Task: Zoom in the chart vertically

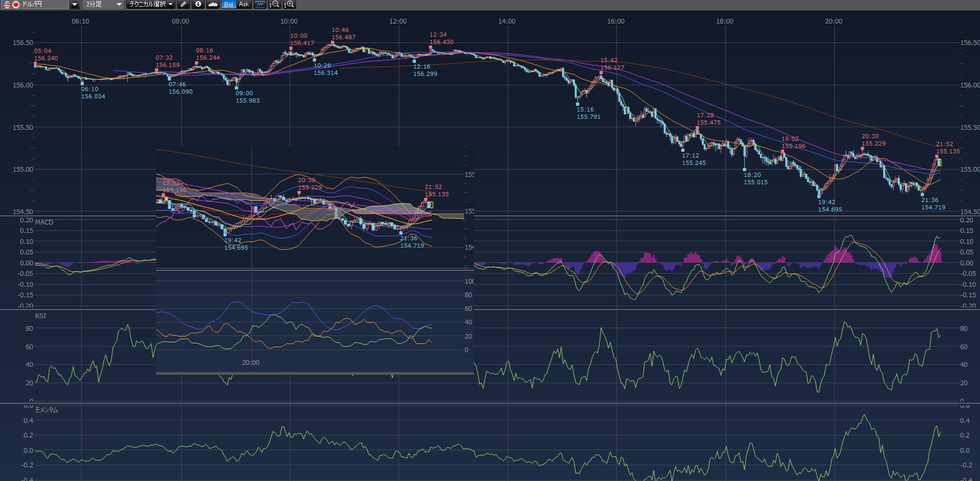Action: point(289,5)
